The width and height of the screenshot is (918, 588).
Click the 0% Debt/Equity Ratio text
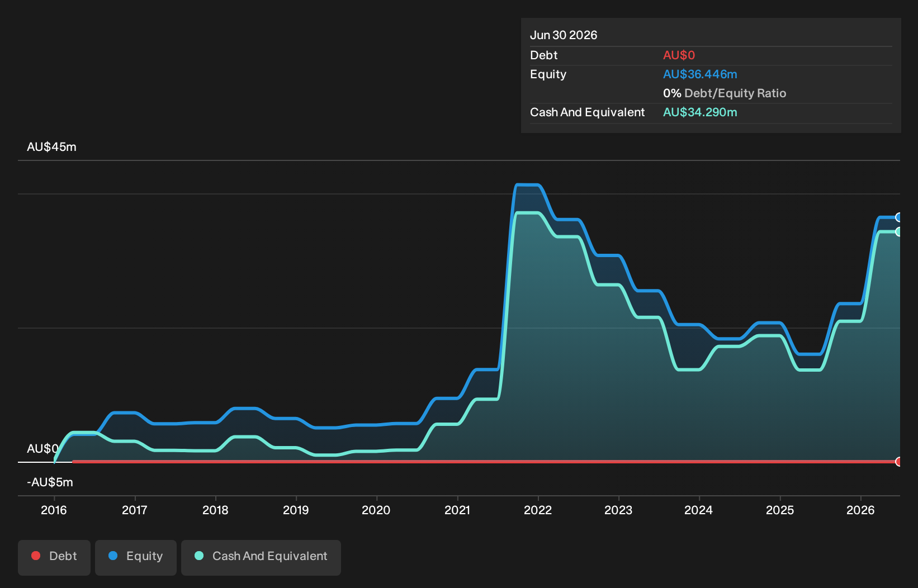tap(725, 93)
